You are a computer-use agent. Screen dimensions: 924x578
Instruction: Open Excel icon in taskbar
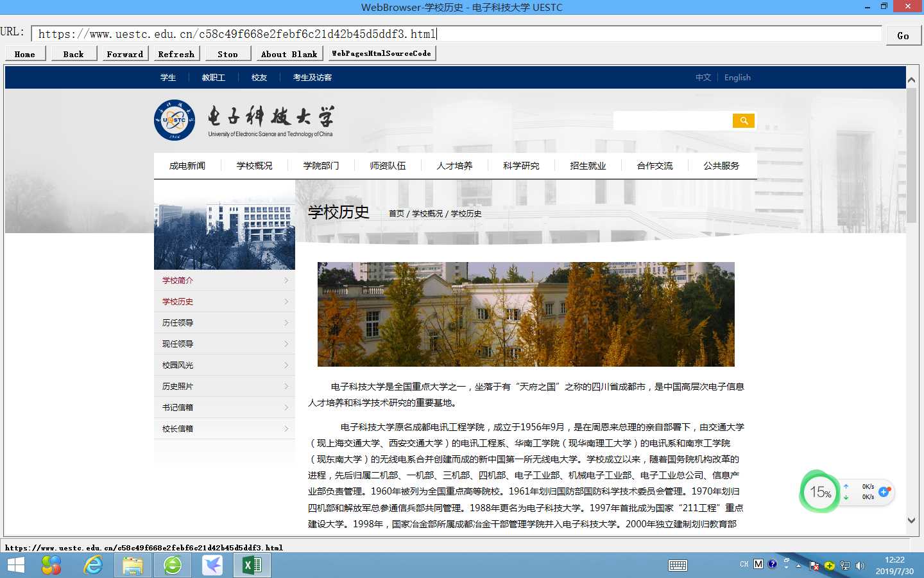[252, 565]
